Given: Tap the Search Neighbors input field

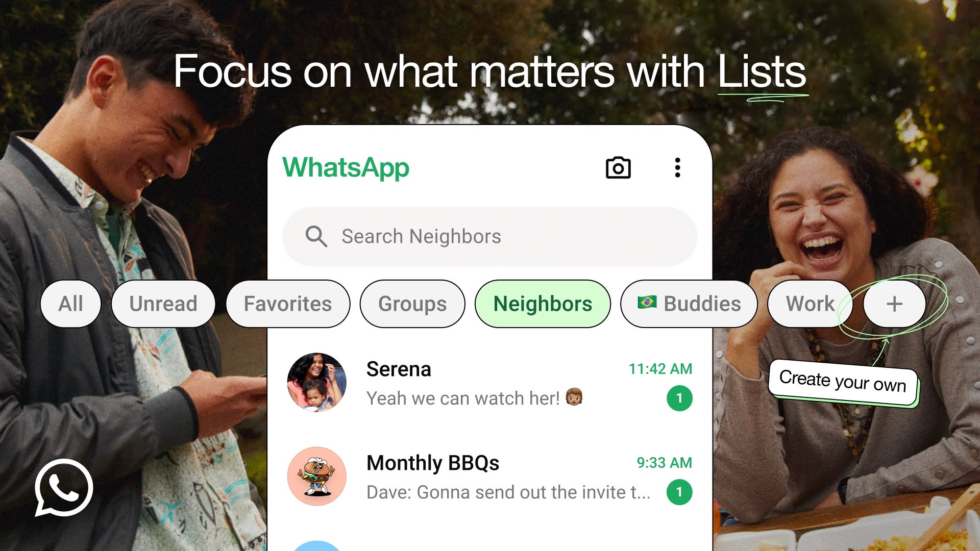Looking at the screenshot, I should 490,236.
